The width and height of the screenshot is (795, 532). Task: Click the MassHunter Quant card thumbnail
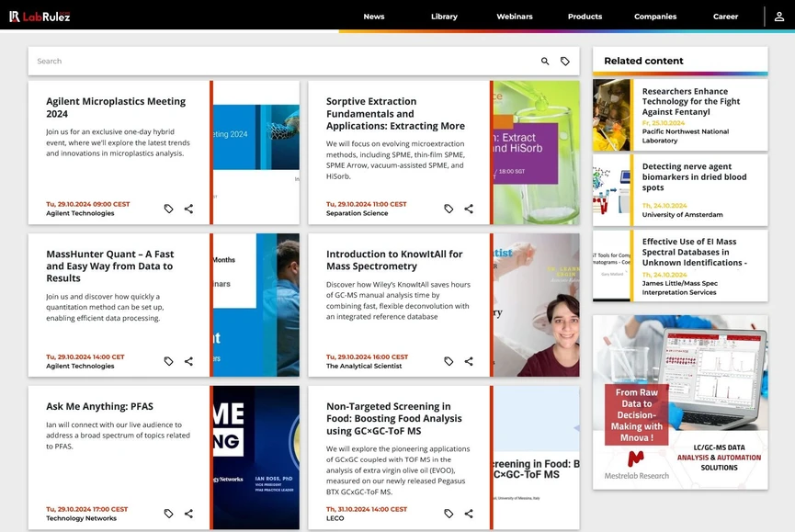coord(256,305)
